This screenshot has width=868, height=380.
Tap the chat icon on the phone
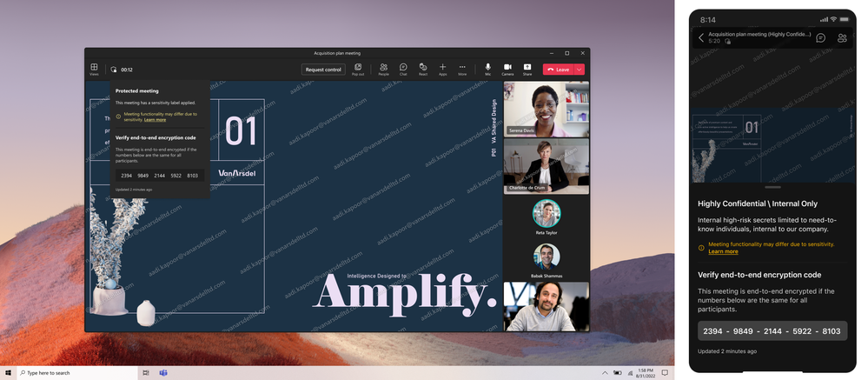820,37
